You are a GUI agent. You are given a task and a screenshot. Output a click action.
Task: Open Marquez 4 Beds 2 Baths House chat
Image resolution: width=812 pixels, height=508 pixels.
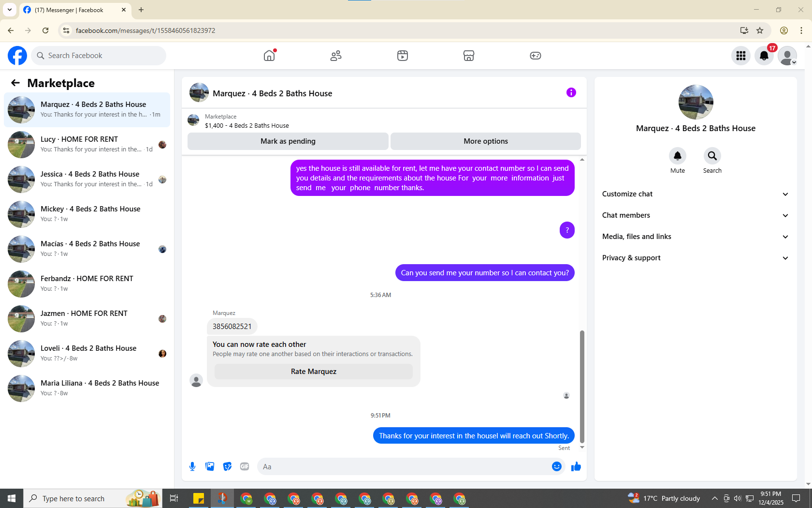pyautogui.click(x=87, y=110)
